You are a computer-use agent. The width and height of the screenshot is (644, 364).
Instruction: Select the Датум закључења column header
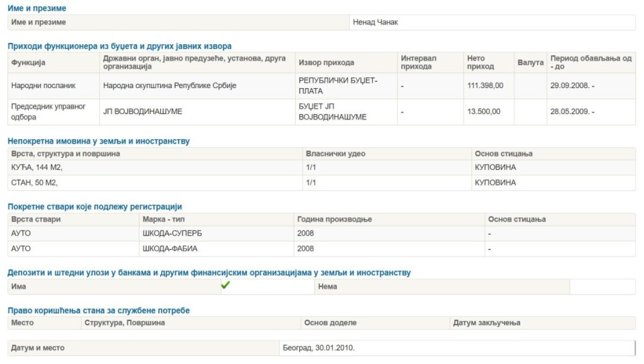(486, 322)
